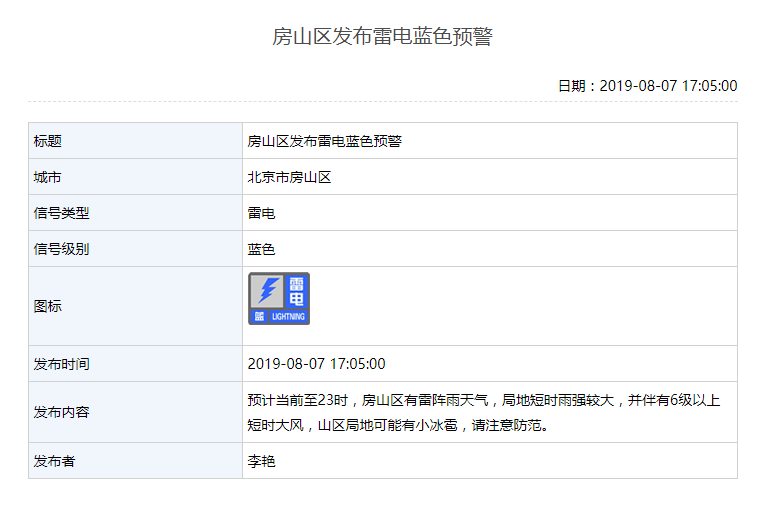The width and height of the screenshot is (773, 509).
Task: Click the signal type value 雷电
Action: (x=261, y=213)
